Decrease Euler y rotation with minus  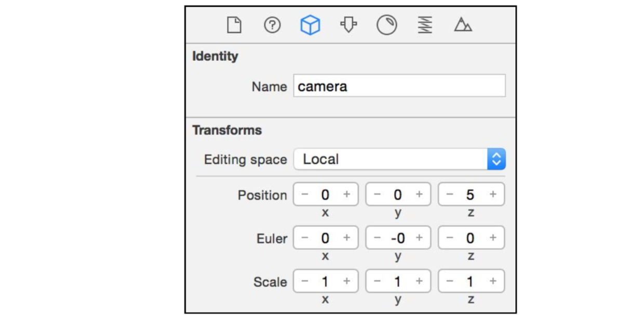coord(377,238)
